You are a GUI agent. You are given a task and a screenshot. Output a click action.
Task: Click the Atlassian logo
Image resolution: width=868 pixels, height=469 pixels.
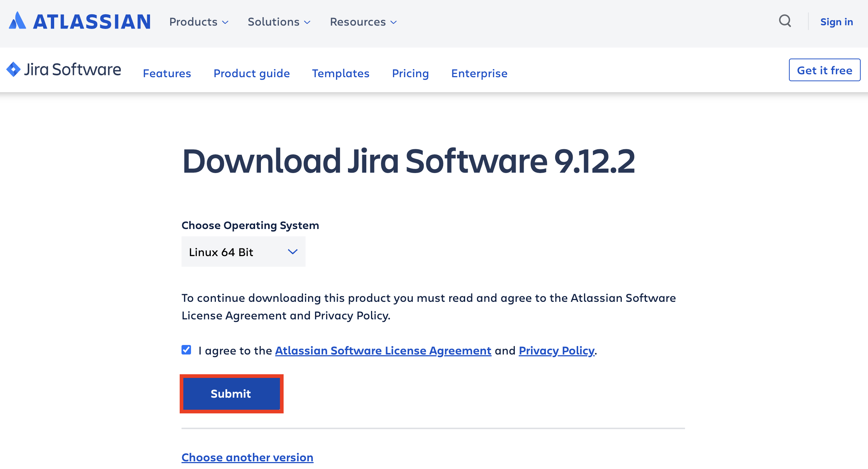click(79, 21)
